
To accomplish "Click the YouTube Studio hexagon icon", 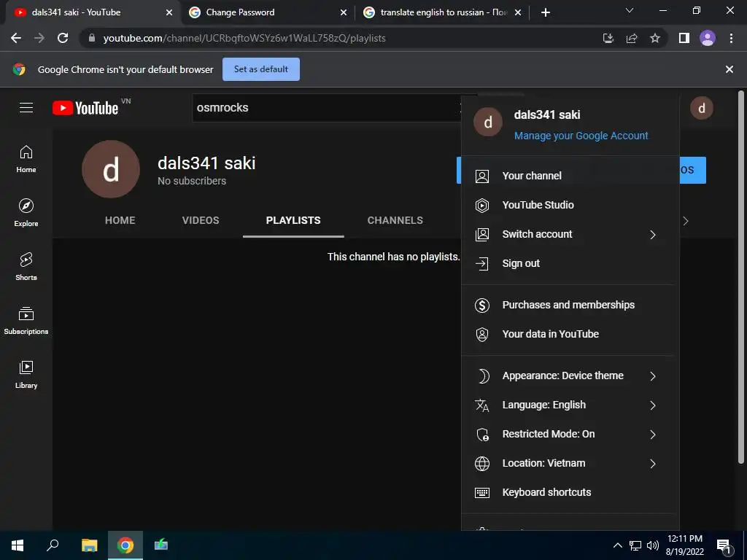I will (482, 205).
